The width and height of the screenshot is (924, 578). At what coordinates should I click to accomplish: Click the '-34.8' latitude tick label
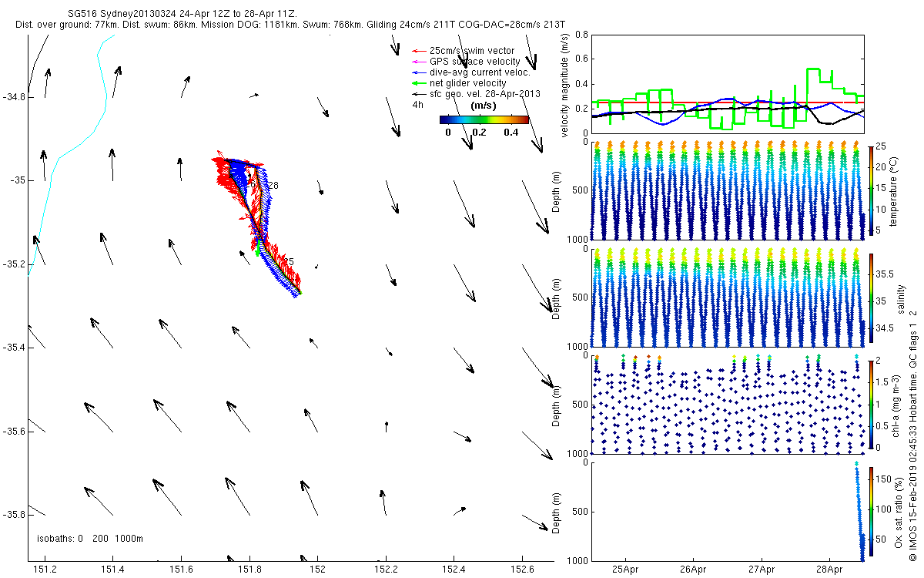tap(13, 97)
